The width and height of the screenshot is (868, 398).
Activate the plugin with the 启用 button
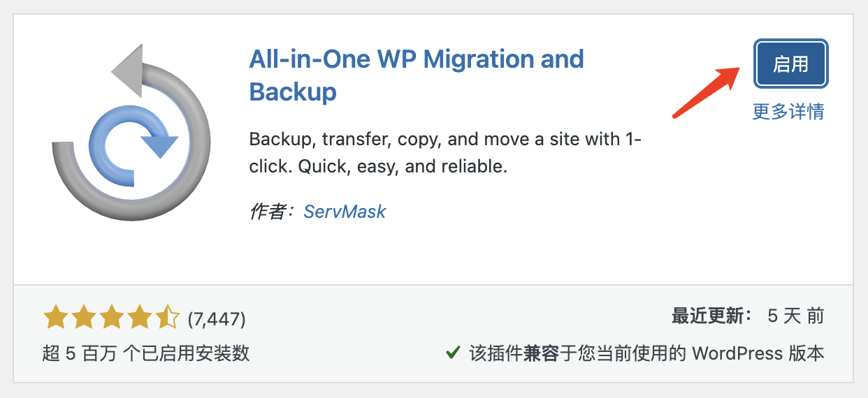pos(791,64)
